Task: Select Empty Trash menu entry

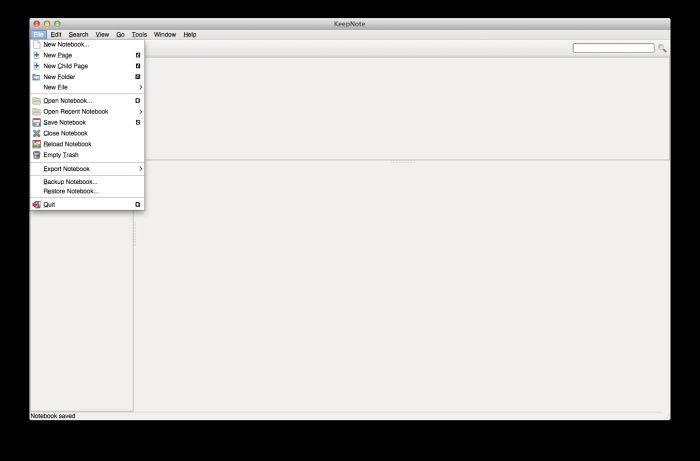Action: click(x=87, y=155)
